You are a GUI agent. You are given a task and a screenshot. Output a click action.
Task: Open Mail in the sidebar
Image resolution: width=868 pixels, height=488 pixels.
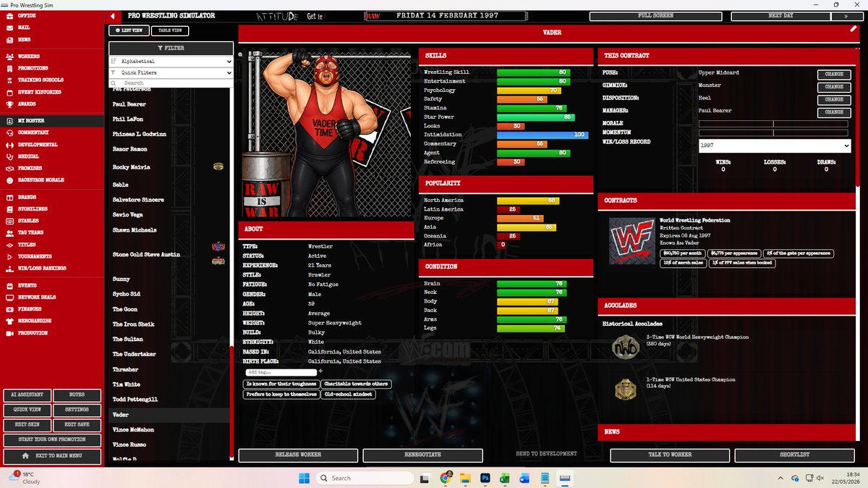coord(24,28)
